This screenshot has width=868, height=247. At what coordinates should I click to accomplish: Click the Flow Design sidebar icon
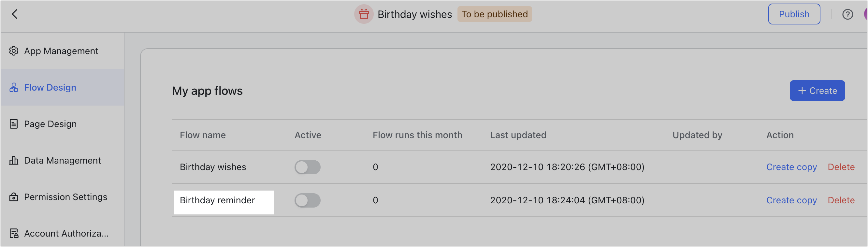coord(13,88)
